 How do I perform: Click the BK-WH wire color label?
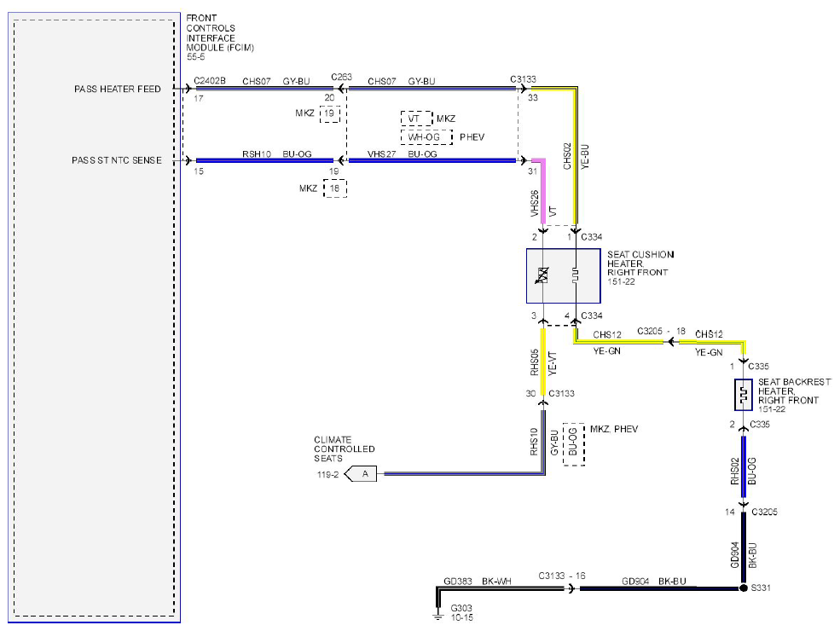click(496, 582)
